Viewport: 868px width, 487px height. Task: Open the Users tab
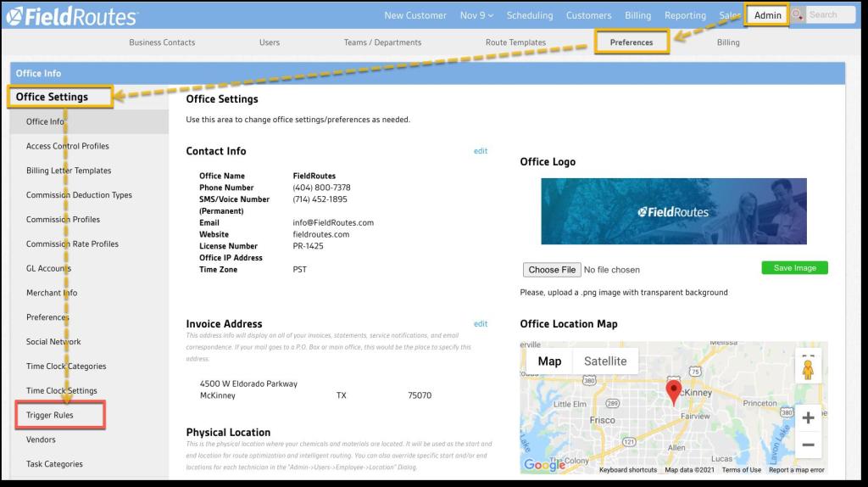[x=270, y=42]
